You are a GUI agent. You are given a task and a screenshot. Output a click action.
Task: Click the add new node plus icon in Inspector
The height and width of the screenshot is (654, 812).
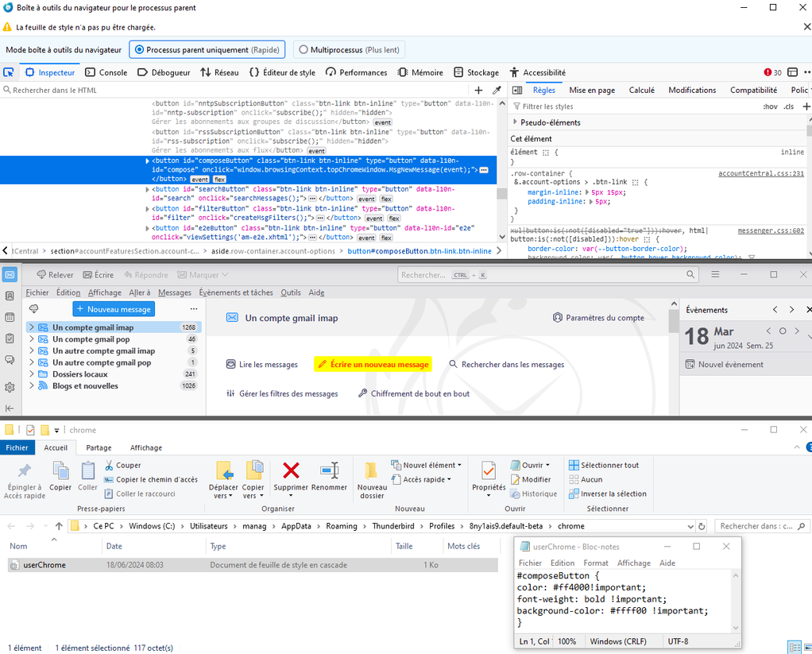coord(478,90)
